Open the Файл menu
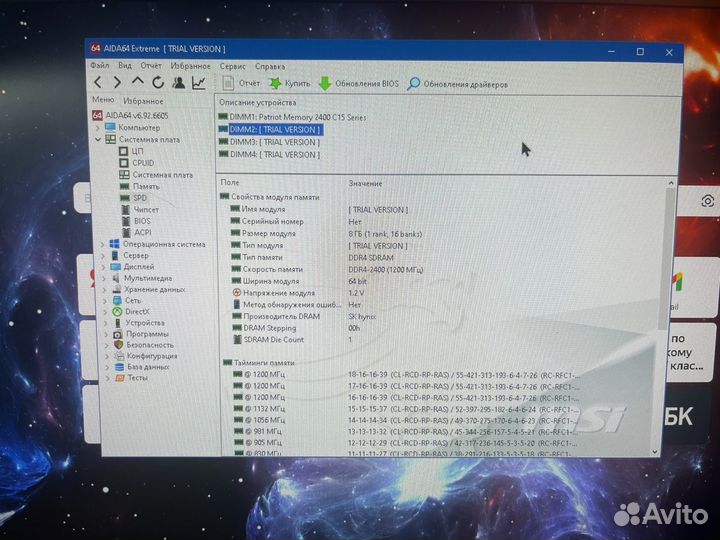720x540 pixels. [100, 65]
